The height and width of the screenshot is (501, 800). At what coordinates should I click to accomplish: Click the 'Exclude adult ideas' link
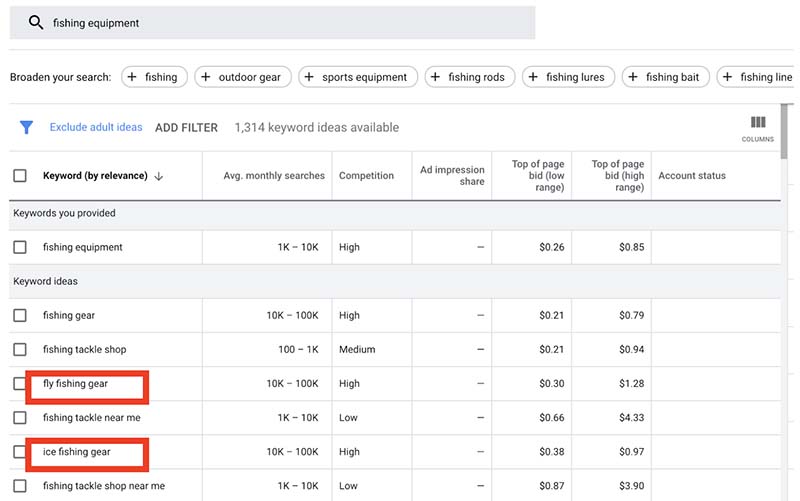[96, 127]
